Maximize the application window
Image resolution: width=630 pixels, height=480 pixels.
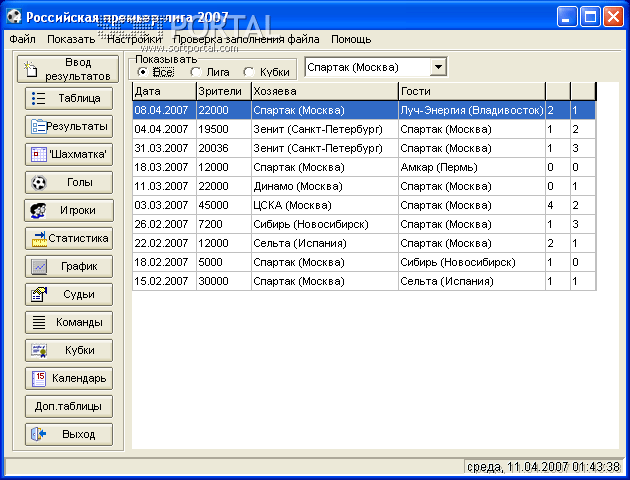click(x=590, y=17)
